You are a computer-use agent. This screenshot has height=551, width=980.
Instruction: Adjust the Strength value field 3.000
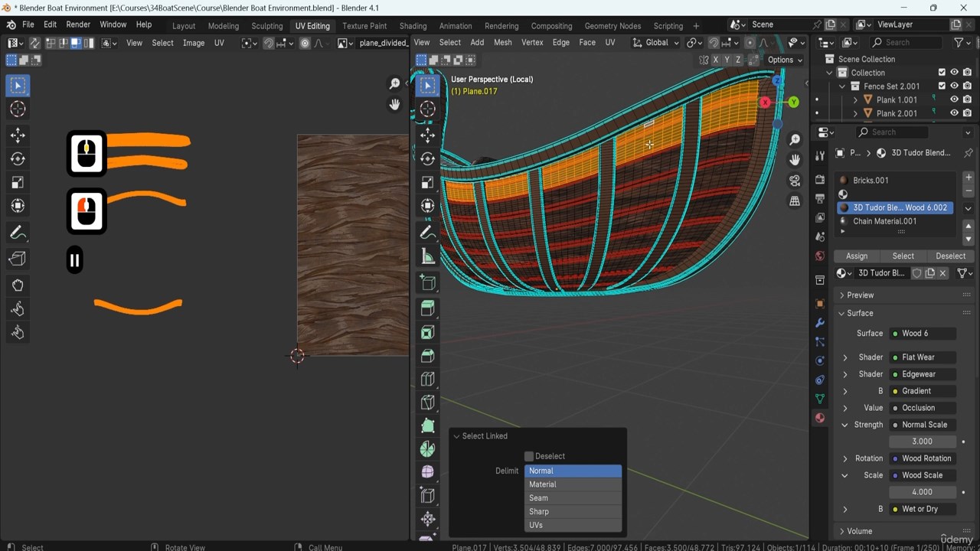click(923, 442)
